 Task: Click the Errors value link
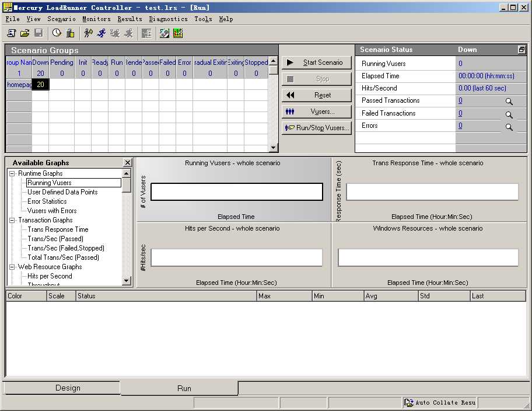pyautogui.click(x=460, y=126)
